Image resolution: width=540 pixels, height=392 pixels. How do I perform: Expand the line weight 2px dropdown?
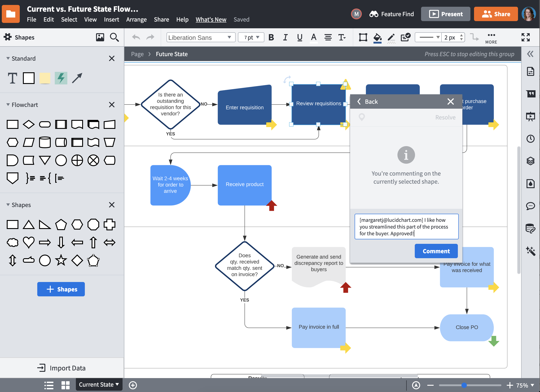(453, 37)
